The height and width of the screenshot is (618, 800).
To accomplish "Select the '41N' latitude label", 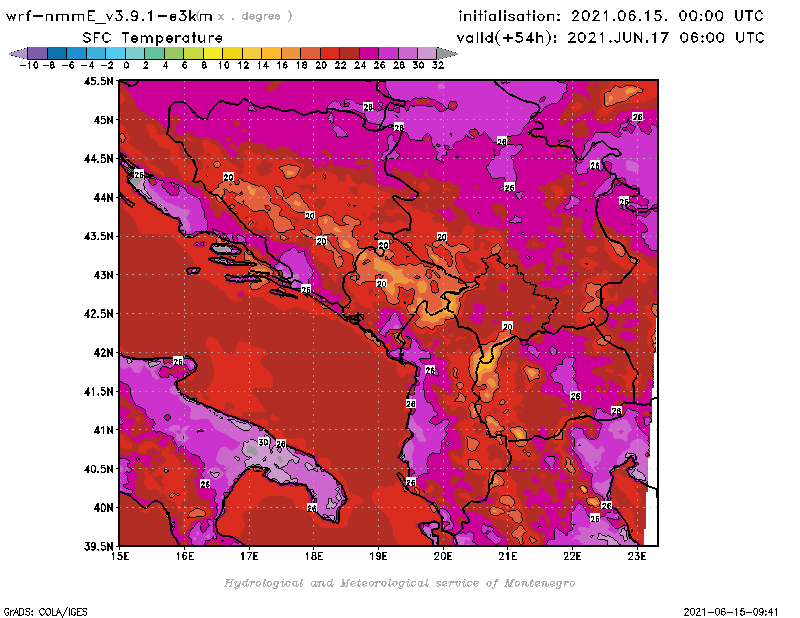I will click(103, 430).
